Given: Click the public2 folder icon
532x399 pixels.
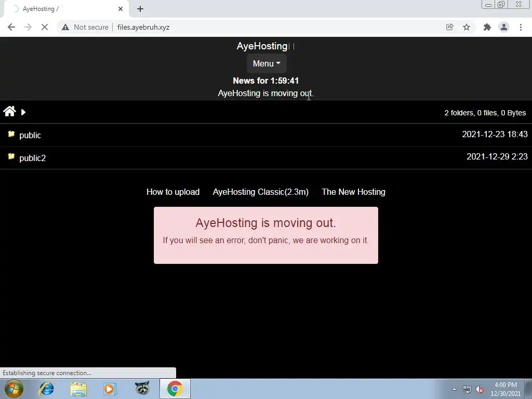Looking at the screenshot, I should tap(11, 156).
